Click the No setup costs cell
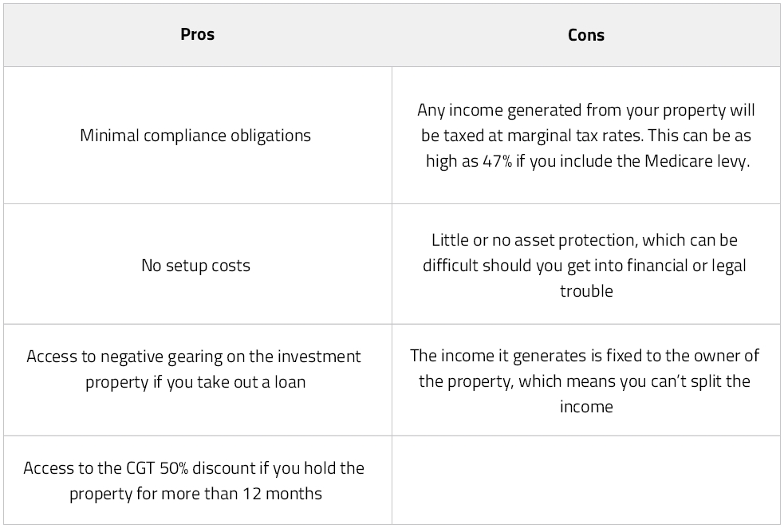This screenshot has width=784, height=532. [198, 264]
